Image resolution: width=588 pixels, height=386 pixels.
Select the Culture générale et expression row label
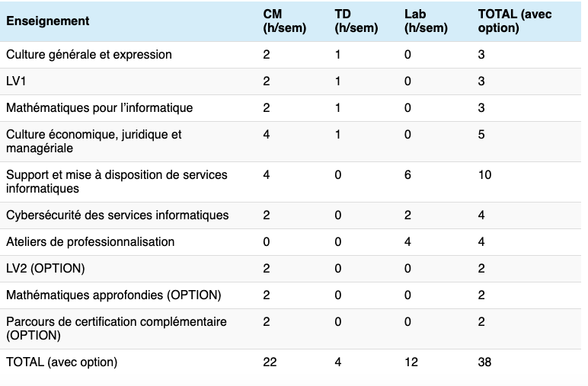(89, 55)
